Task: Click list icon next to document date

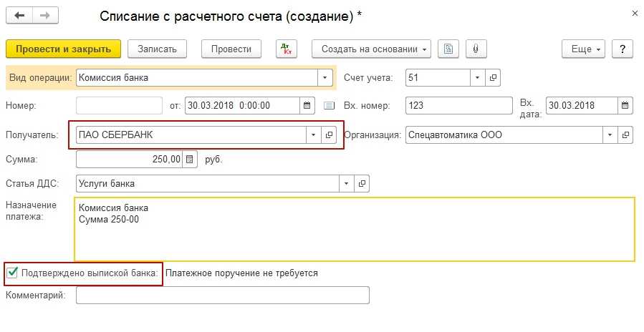Action: tap(329, 106)
